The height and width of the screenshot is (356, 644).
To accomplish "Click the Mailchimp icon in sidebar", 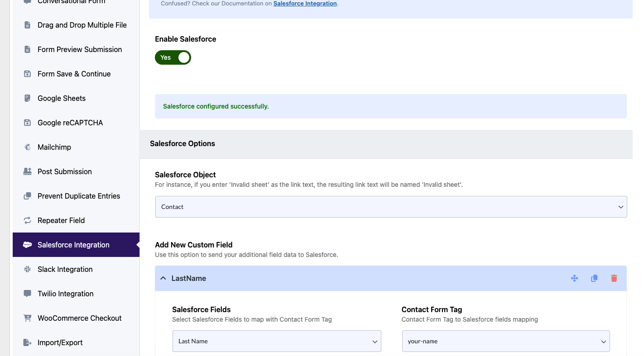I will (x=27, y=147).
